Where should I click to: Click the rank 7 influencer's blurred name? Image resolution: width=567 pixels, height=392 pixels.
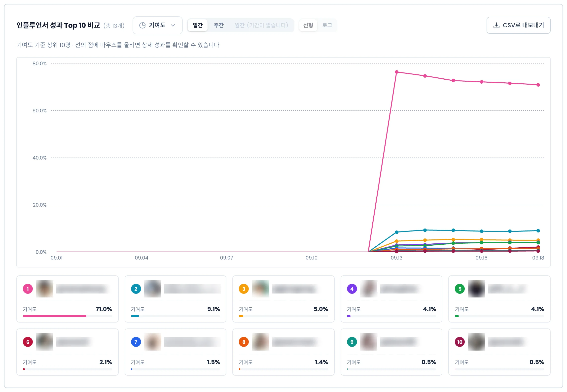[x=192, y=342]
